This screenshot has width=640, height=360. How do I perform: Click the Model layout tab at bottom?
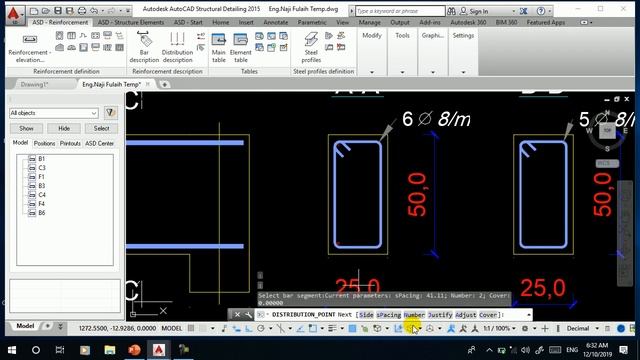click(x=25, y=326)
